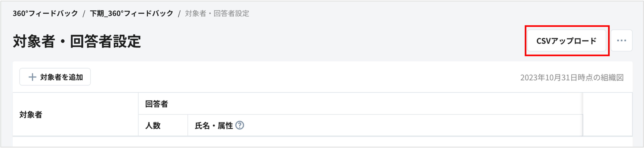Click the 対象者 column header

(x=31, y=115)
